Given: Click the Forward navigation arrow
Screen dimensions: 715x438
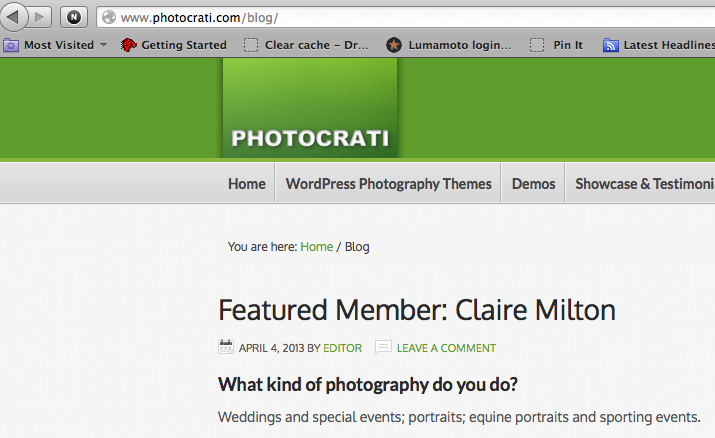Looking at the screenshot, I should (40, 17).
